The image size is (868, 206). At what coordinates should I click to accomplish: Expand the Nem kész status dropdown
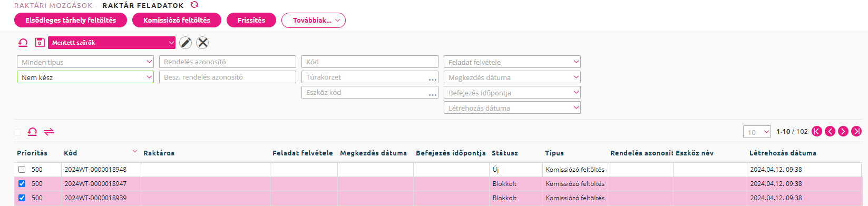pos(85,77)
